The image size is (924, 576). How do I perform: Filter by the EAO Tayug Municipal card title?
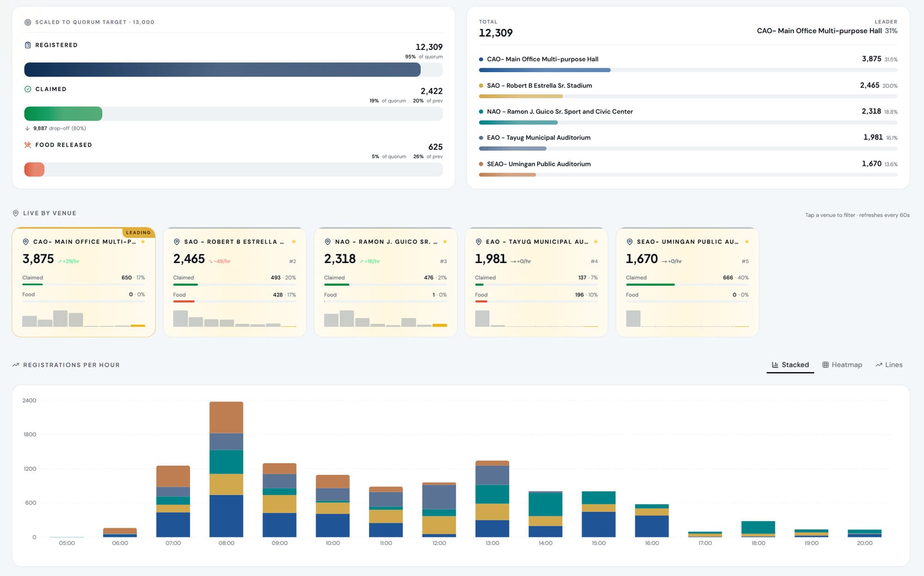pos(537,242)
